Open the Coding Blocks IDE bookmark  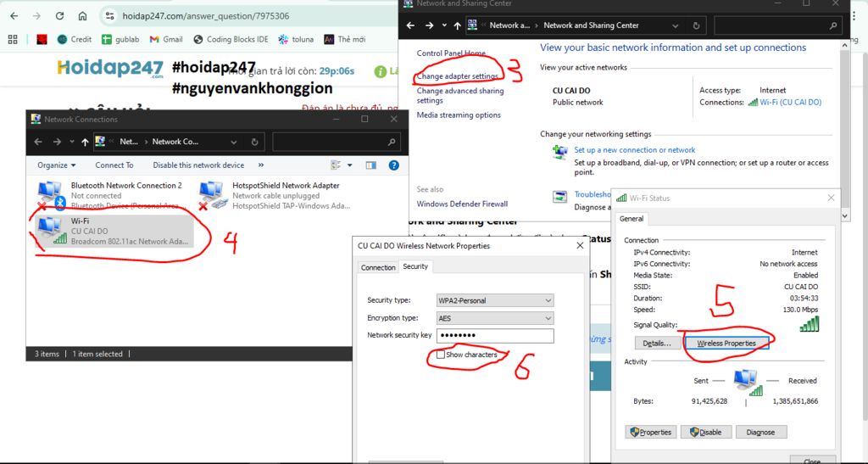231,39
